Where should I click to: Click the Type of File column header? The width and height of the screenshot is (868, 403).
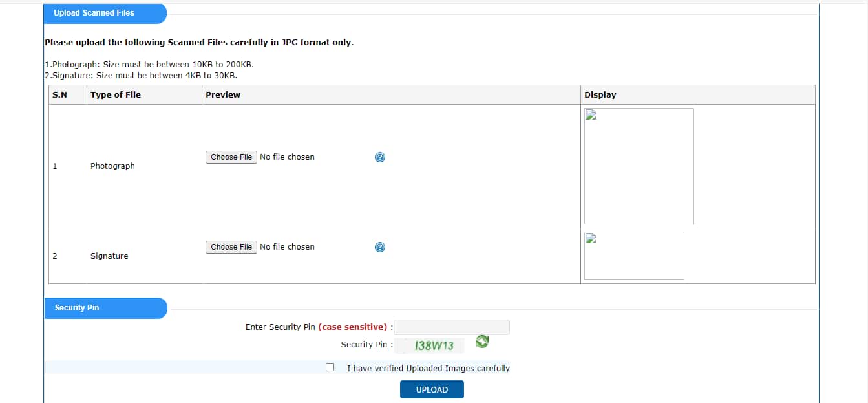click(116, 94)
